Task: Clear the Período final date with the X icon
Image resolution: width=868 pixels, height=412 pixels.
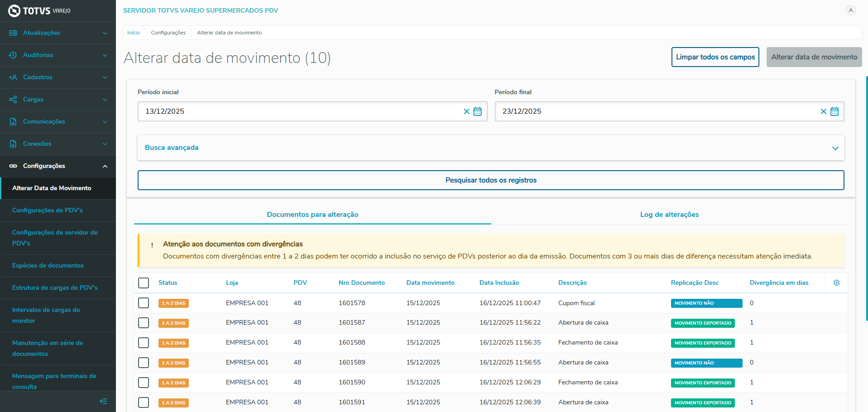Action: point(824,111)
